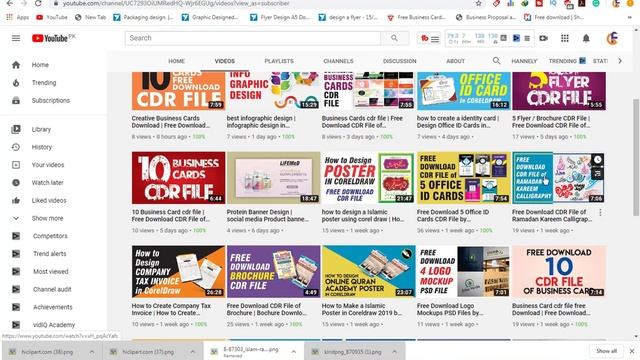640x360 pixels.
Task: Click inside the YouTube search field
Action: tap(253, 38)
